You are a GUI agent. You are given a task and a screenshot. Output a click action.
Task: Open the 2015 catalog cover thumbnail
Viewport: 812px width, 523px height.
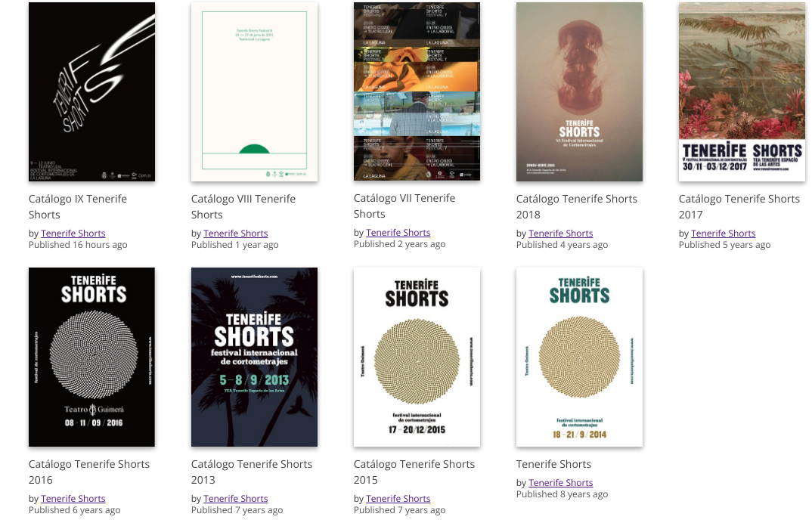(x=417, y=357)
